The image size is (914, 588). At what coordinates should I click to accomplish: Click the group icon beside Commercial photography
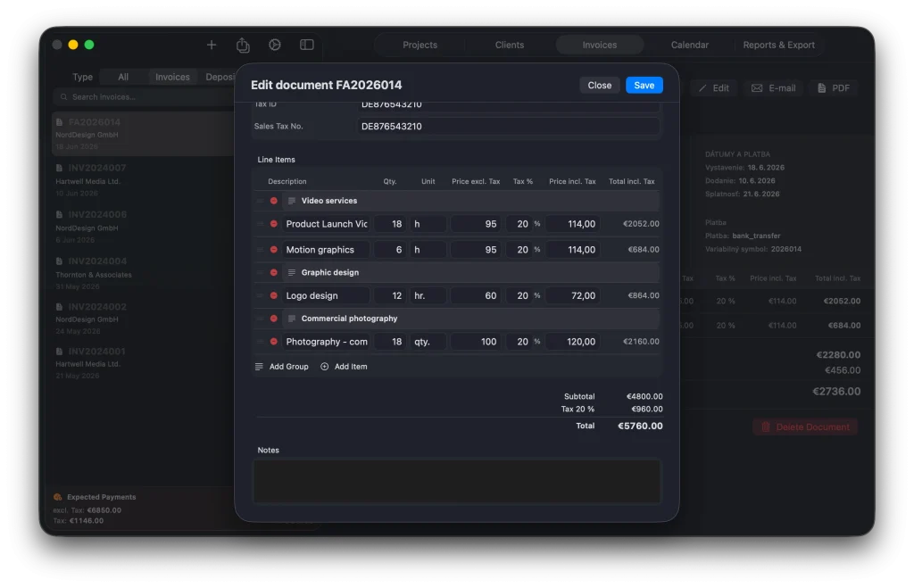tap(292, 319)
